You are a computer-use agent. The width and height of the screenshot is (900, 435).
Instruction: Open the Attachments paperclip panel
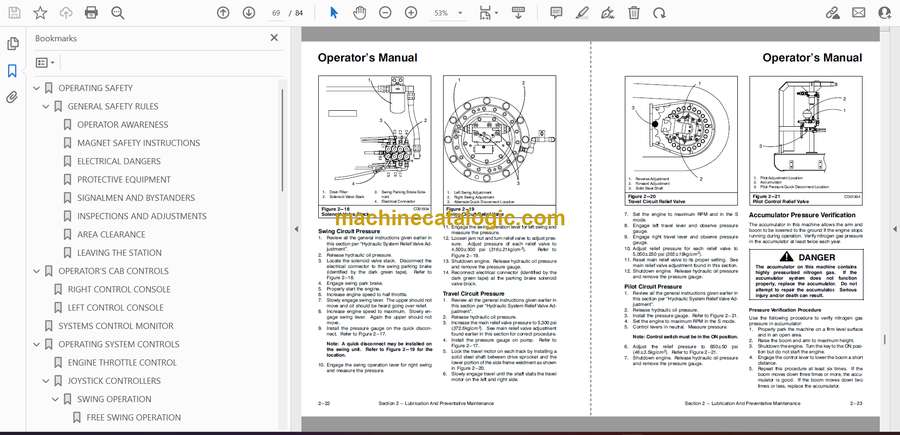(12, 97)
